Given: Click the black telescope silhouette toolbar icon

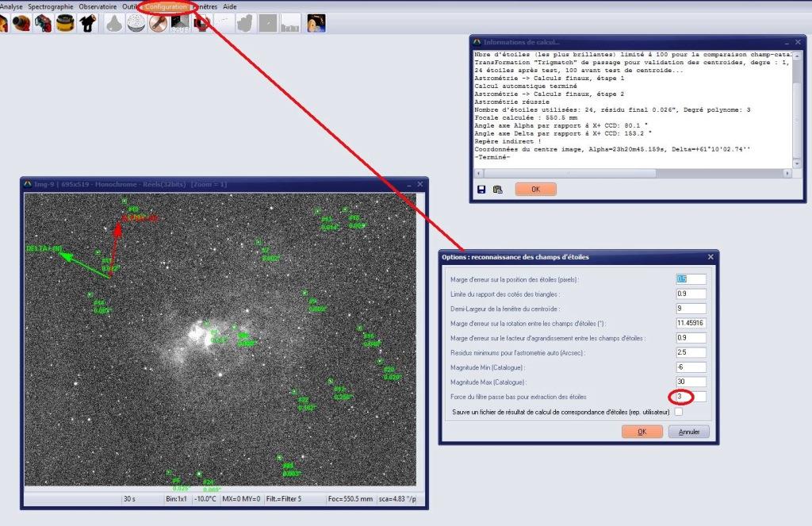Looking at the screenshot, I should coord(88,23).
